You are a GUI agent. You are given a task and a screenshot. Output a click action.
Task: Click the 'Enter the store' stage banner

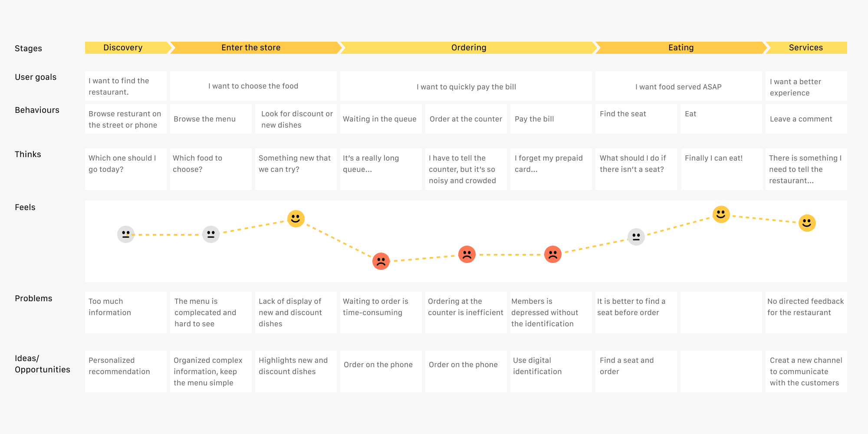[x=251, y=48]
